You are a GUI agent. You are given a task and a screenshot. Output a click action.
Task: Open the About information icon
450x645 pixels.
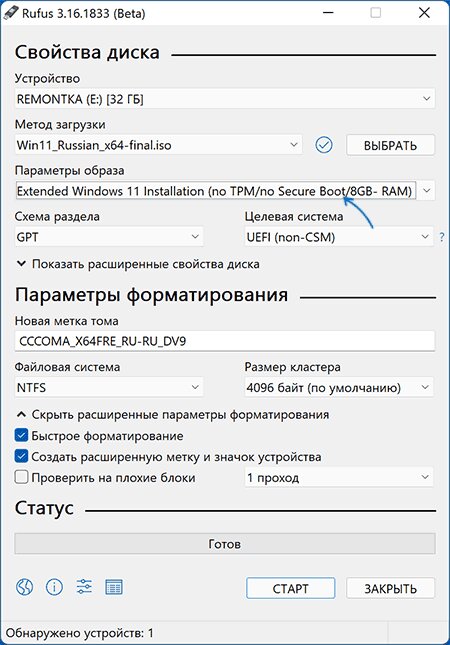pos(54,587)
